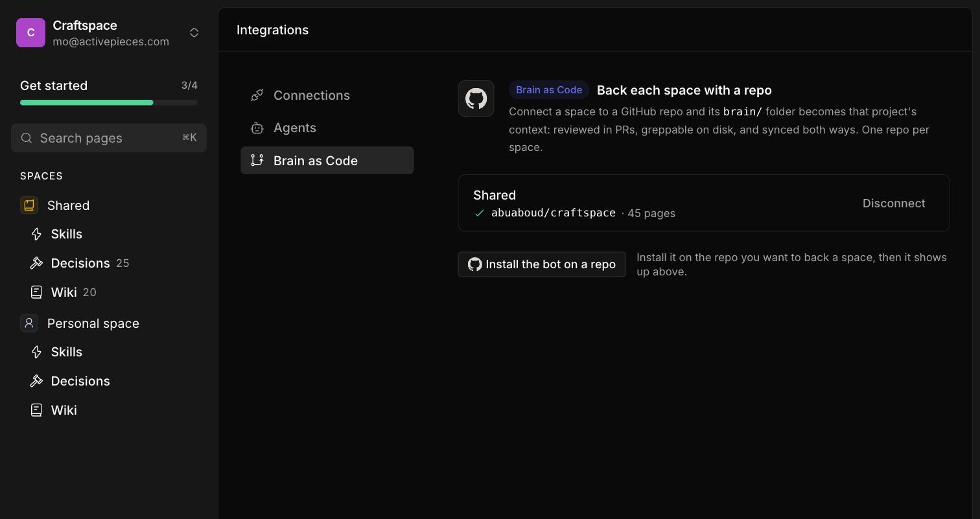Click the ⌘K shortcut hint

point(189,137)
